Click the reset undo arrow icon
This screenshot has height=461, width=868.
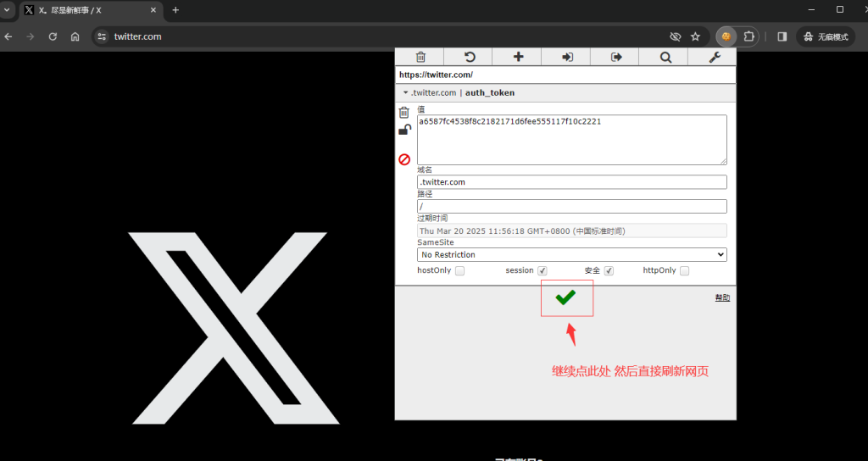tap(470, 57)
